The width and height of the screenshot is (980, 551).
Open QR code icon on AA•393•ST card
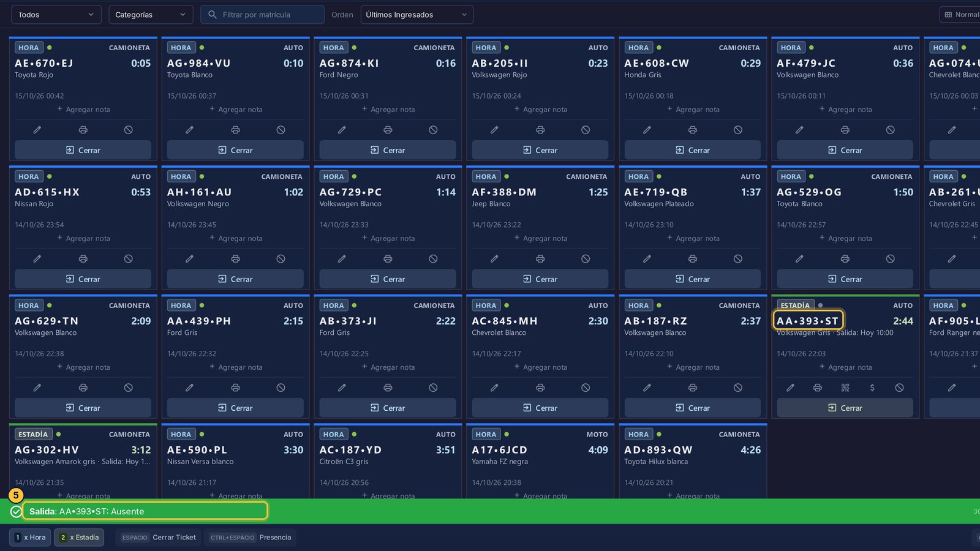[x=845, y=388]
